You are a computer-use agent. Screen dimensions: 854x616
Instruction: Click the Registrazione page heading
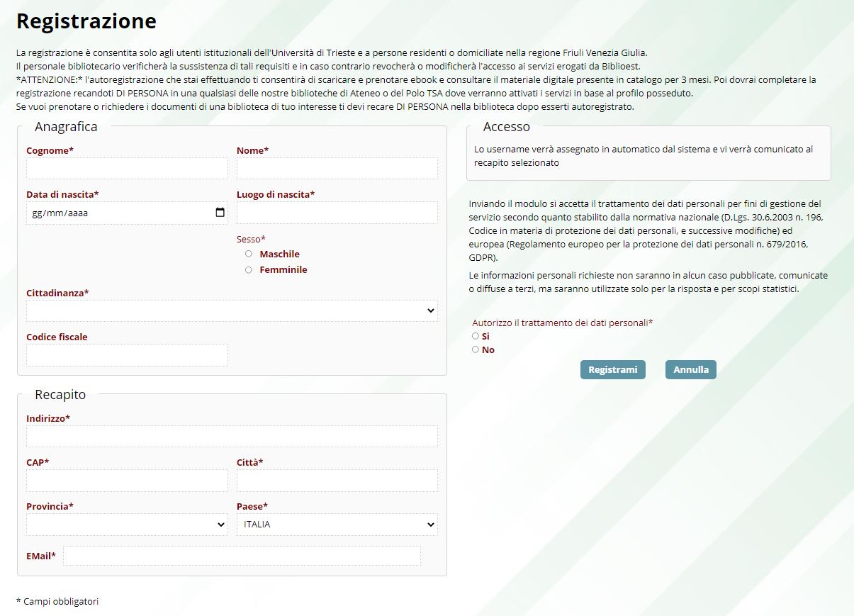(86, 21)
